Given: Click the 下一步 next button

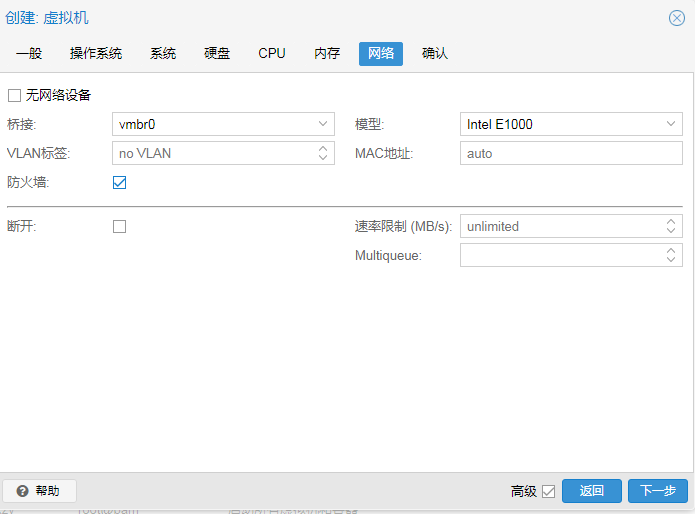Looking at the screenshot, I should (658, 491).
